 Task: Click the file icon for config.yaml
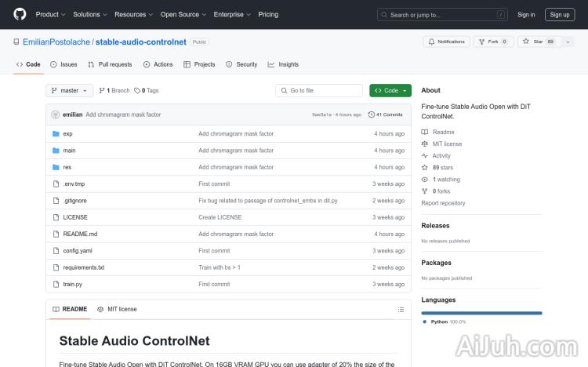click(x=56, y=251)
